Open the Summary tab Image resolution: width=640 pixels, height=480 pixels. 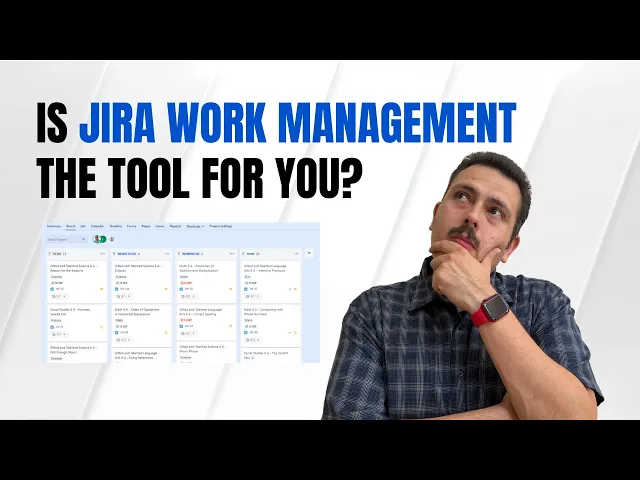(54, 226)
